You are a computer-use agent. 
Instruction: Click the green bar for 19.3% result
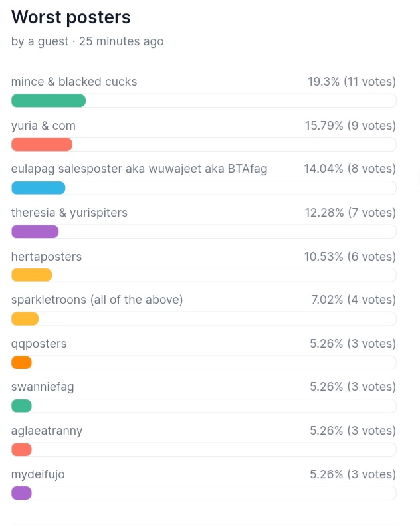pyautogui.click(x=49, y=101)
